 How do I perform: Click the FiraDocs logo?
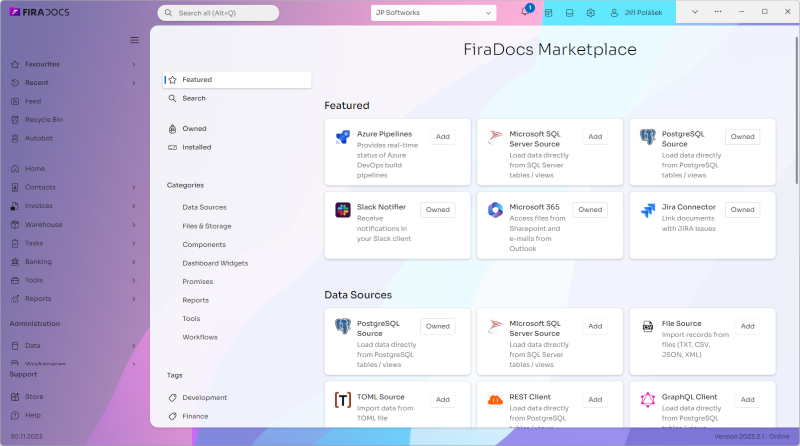(x=39, y=12)
